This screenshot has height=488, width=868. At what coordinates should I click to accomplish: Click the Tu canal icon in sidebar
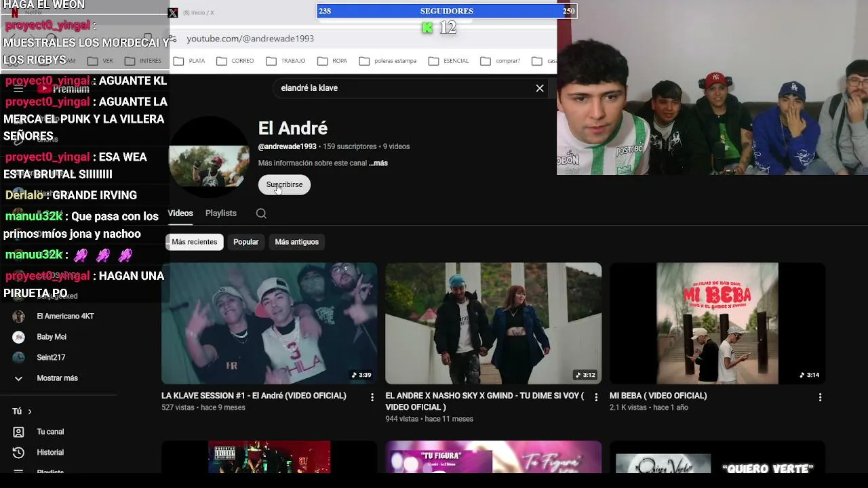point(18,432)
